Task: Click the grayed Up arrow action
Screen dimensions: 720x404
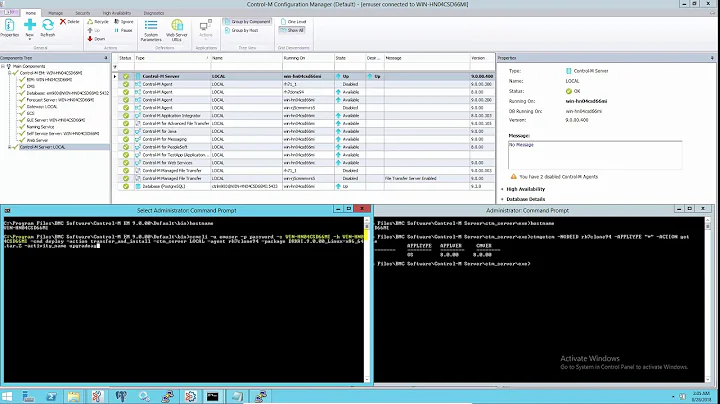Action: 94,30
